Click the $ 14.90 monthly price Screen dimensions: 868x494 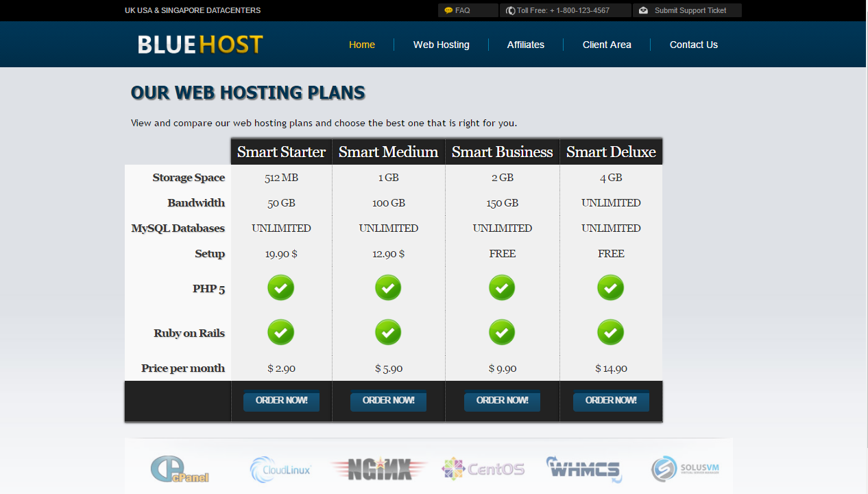611,368
